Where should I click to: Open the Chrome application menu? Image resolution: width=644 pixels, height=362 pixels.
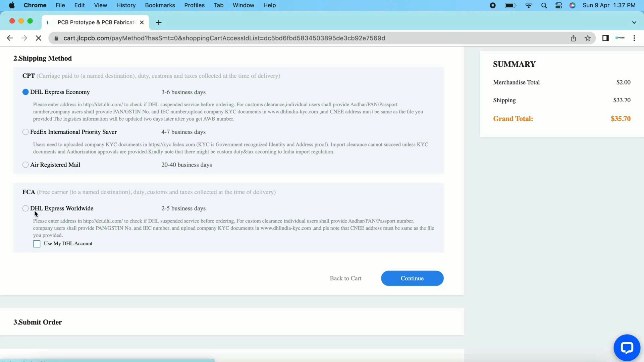35,5
